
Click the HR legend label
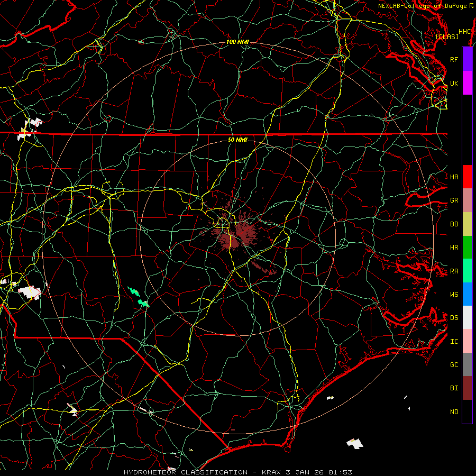[x=454, y=248]
